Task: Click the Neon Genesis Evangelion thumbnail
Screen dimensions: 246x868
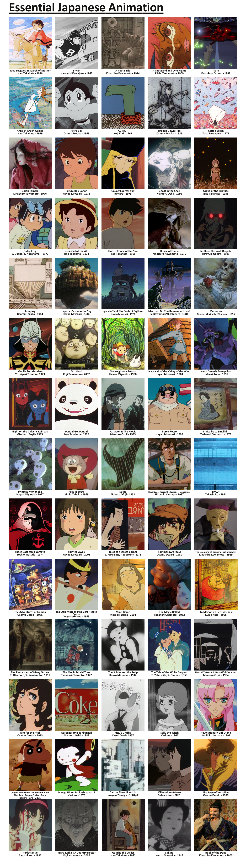Action: (x=216, y=344)
